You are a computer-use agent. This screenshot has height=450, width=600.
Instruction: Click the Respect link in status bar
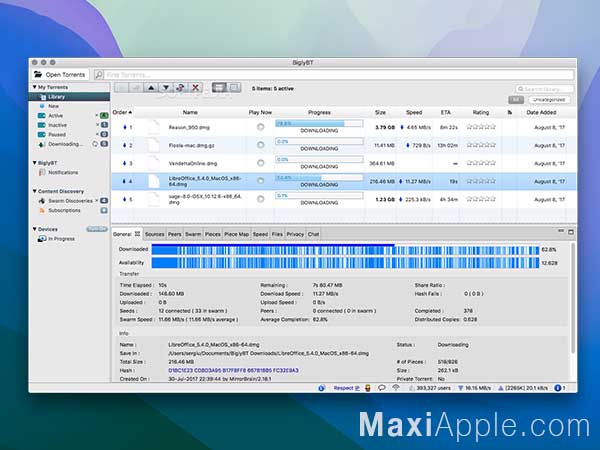tap(343, 388)
